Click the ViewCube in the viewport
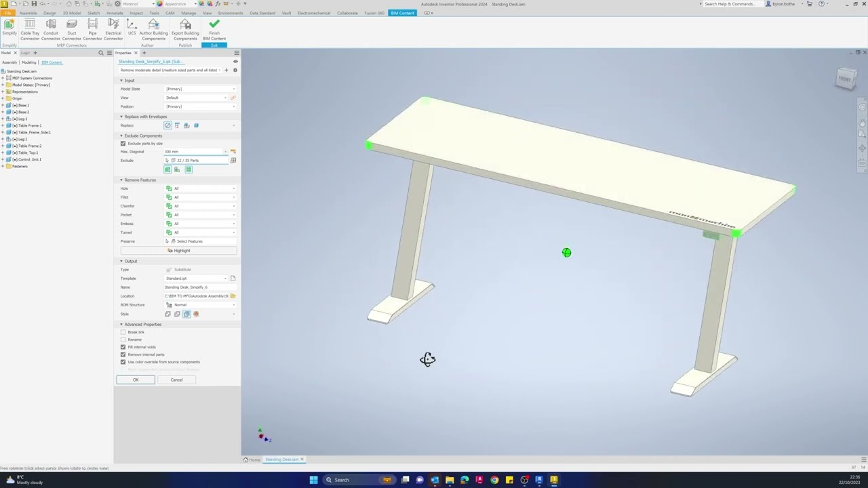This screenshot has height=488, width=868. pyautogui.click(x=846, y=79)
